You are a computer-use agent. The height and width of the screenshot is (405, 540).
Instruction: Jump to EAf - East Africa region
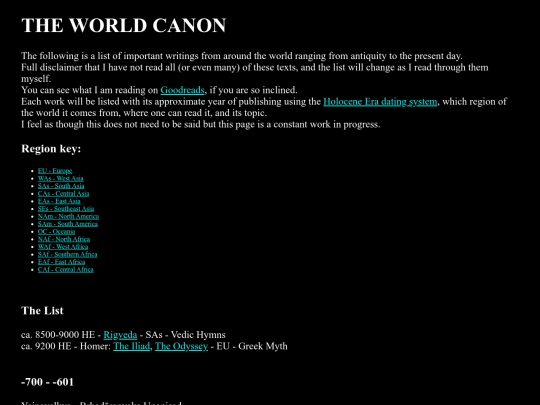[61, 262]
